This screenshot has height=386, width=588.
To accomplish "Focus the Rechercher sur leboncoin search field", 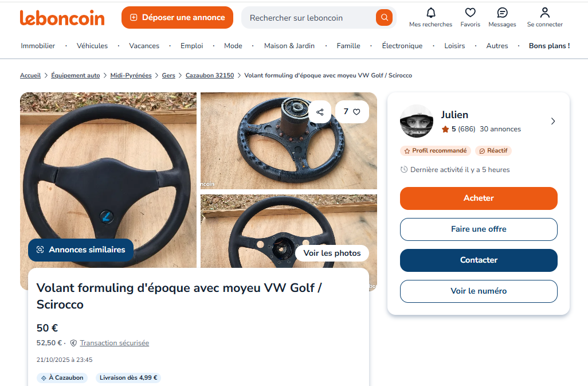I will pos(309,18).
